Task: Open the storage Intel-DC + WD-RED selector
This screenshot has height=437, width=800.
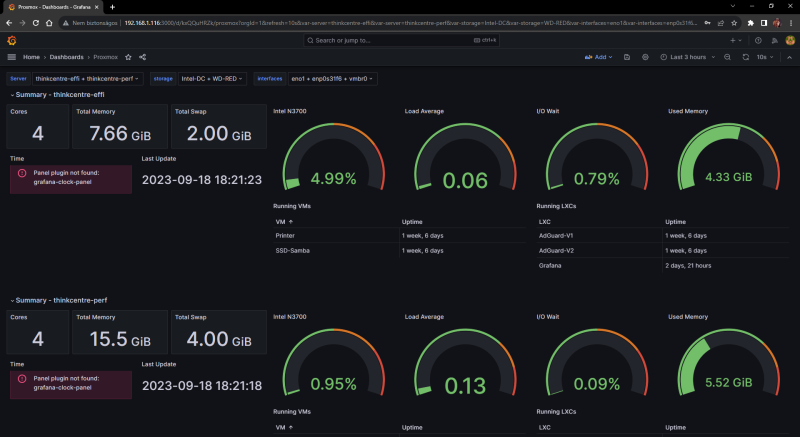Action: pyautogui.click(x=212, y=79)
